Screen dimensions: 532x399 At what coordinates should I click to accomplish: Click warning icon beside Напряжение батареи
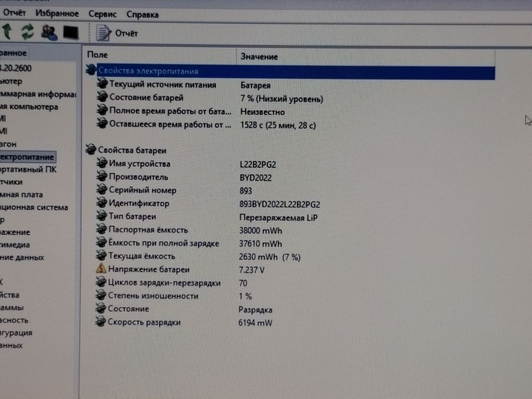click(x=101, y=268)
